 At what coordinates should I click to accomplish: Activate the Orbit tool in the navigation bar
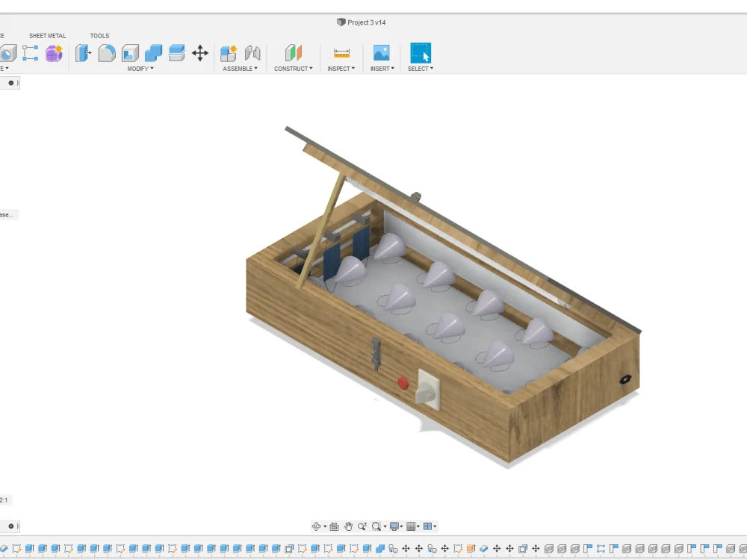[x=316, y=526]
